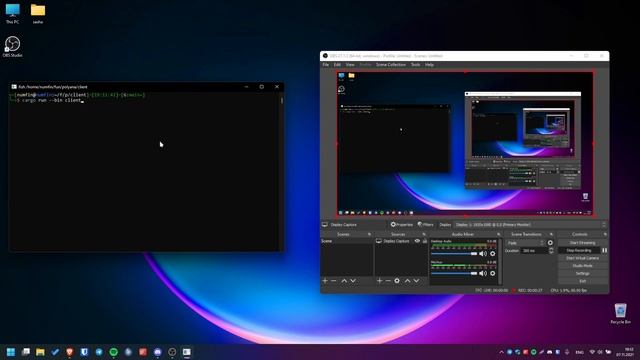Adjust Mic/Aux volume slider

454,273
